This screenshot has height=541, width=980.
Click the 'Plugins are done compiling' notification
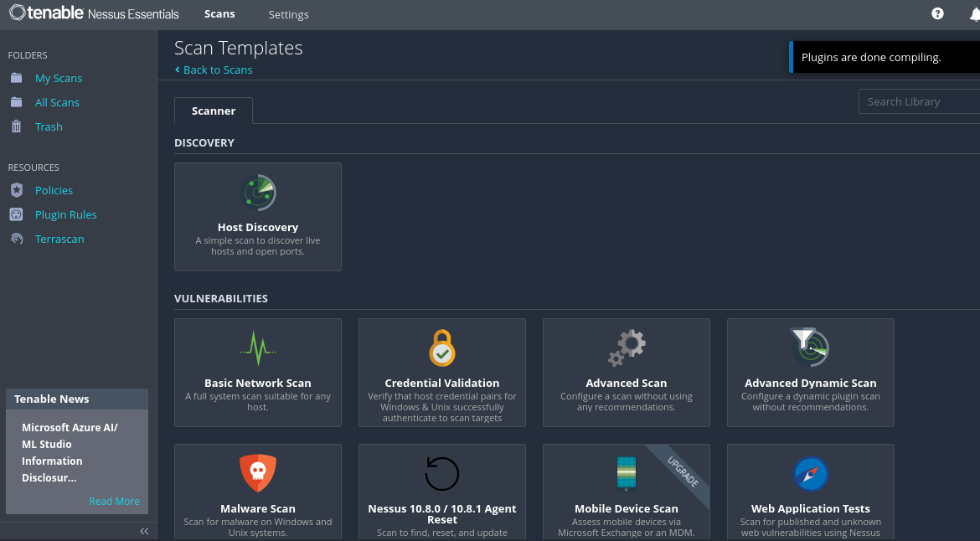pyautogui.click(x=885, y=57)
